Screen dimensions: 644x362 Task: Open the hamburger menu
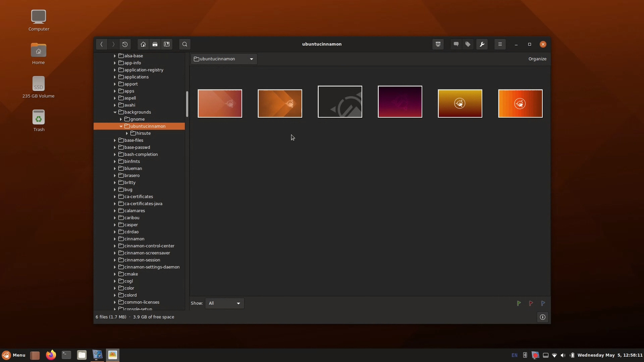click(500, 44)
